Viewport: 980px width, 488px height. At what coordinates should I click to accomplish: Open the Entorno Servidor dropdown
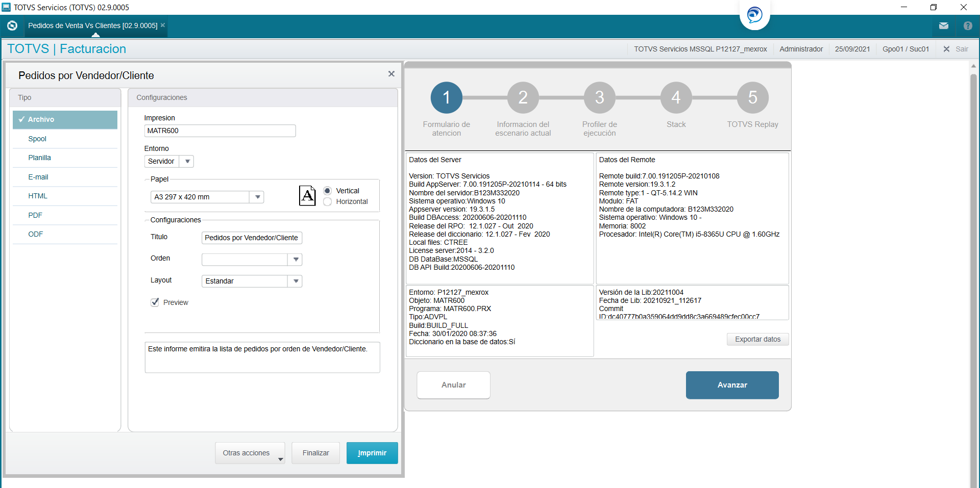(x=187, y=161)
